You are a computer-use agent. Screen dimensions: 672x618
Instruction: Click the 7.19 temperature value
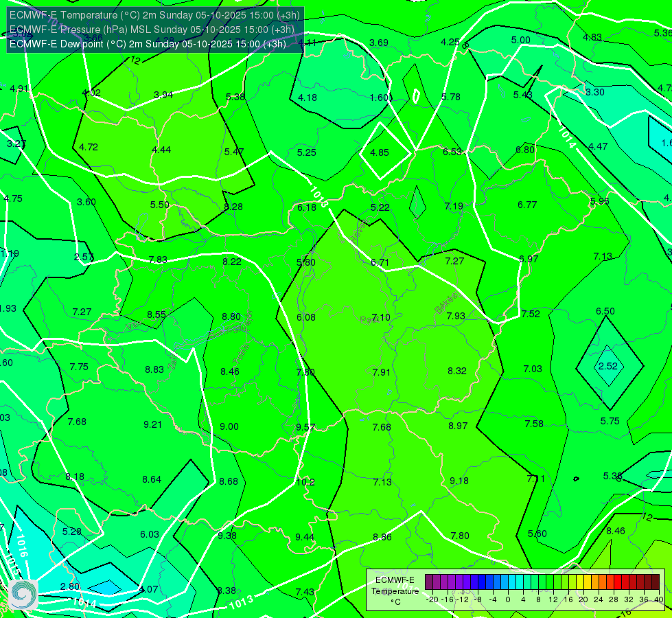[x=454, y=206]
